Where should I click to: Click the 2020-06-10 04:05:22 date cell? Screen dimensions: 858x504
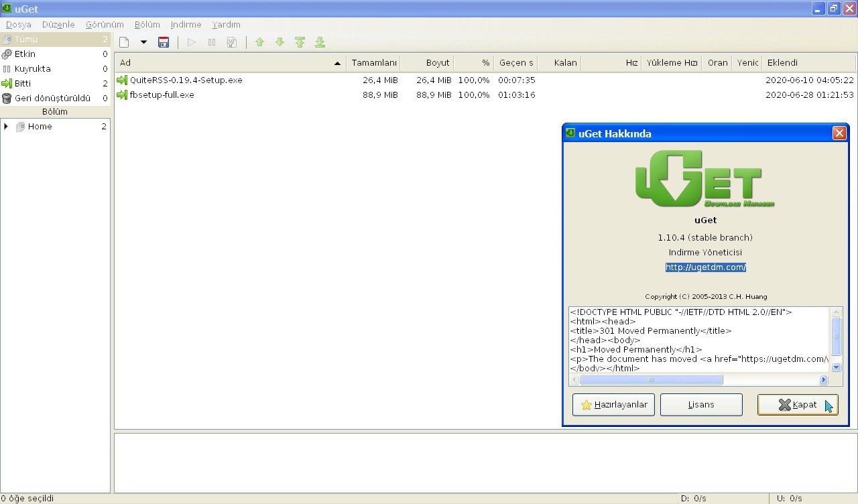coord(810,80)
